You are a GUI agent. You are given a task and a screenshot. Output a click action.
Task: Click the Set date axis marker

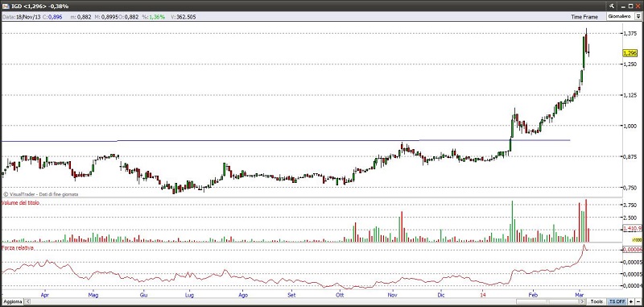[291, 295]
